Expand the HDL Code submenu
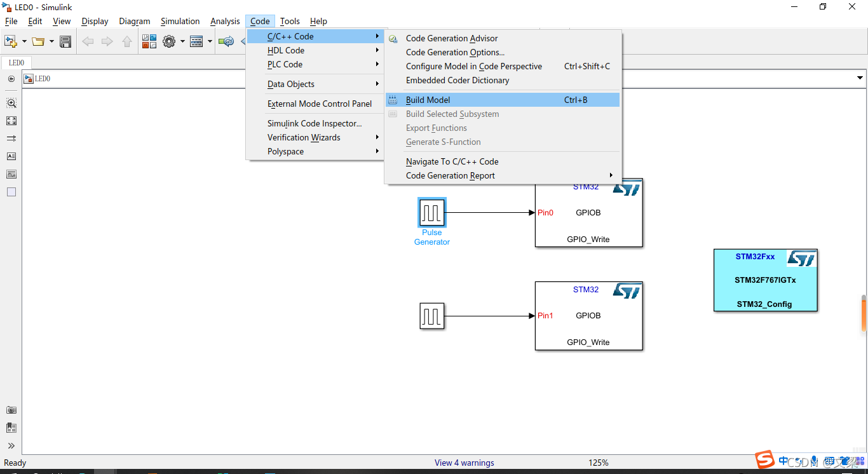Image resolution: width=868 pixels, height=474 pixels. (x=315, y=50)
